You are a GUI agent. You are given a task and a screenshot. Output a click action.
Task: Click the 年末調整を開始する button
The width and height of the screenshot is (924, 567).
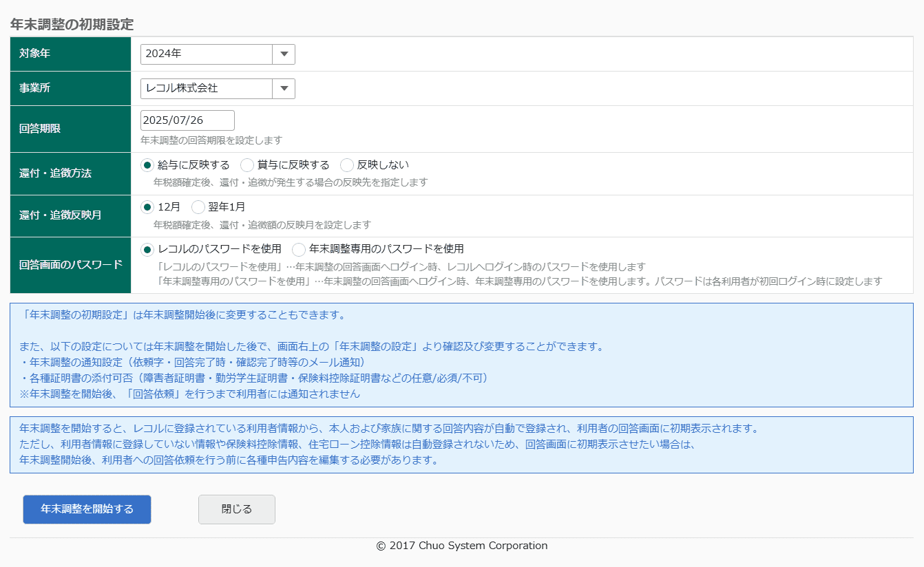[87, 509]
